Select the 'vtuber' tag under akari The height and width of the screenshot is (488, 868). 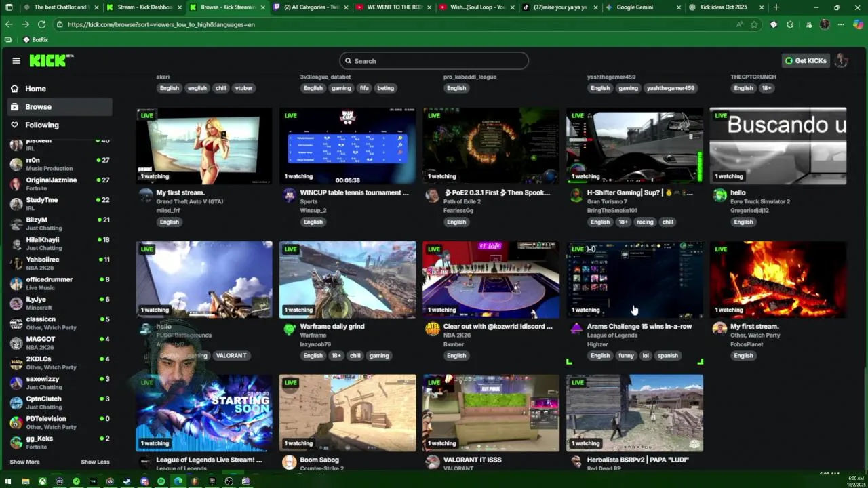(243, 88)
